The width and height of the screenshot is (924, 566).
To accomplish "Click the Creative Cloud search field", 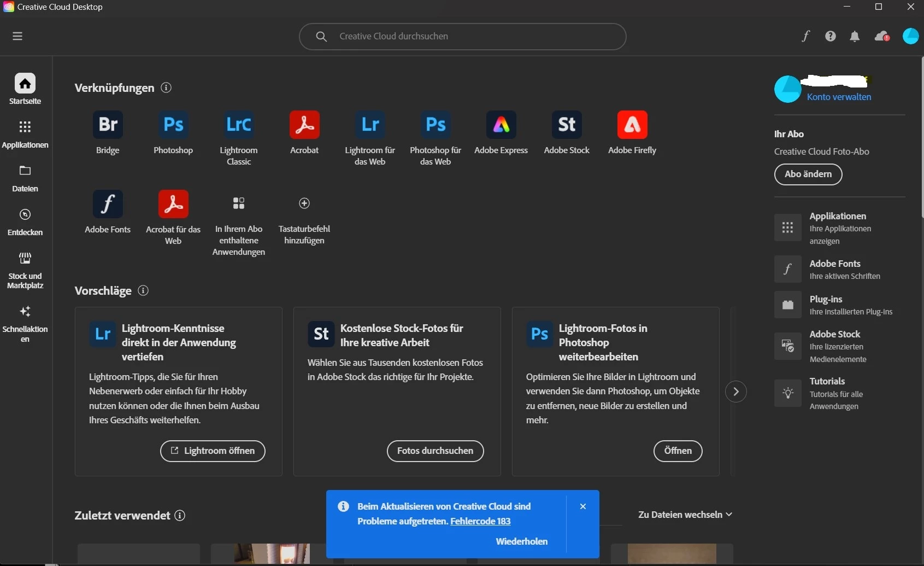I will [x=462, y=36].
